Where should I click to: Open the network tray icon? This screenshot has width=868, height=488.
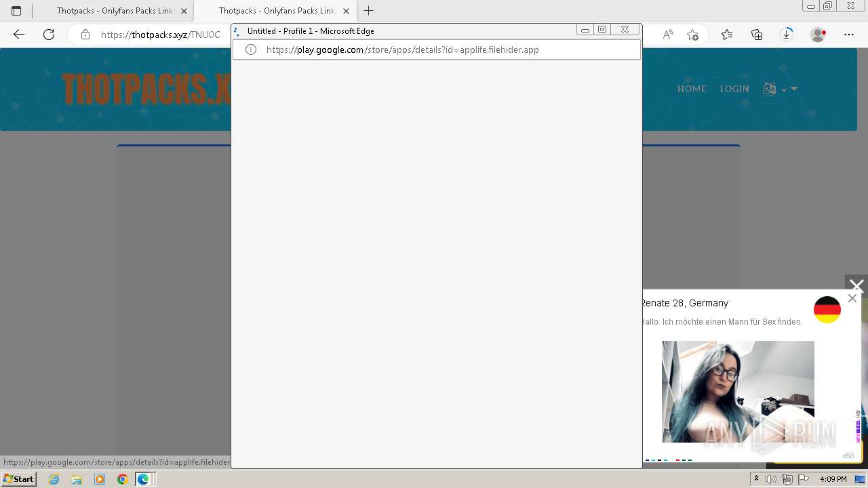pos(787,479)
